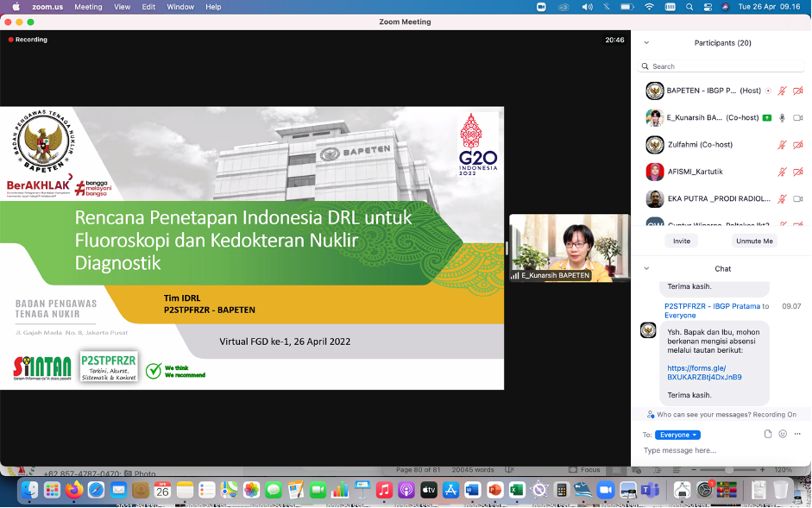Click the signal strength icon on E_Kunarsih video
Screen dimensions: 812x508
click(515, 275)
